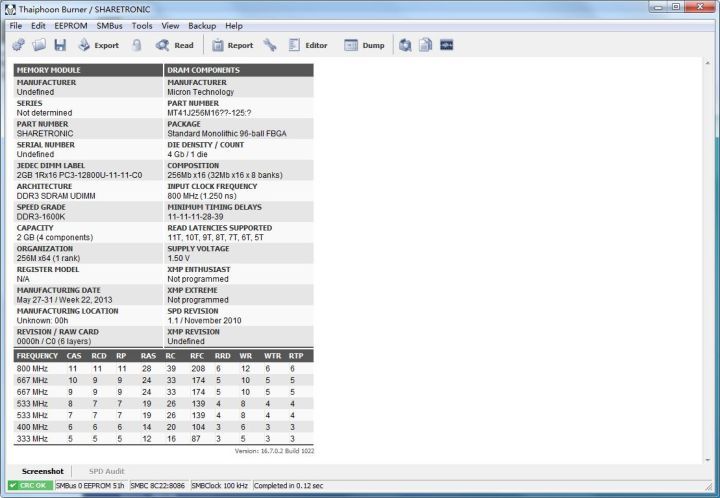Click date 'May 27-31 / Week 22, 2013'

pyautogui.click(x=64, y=300)
